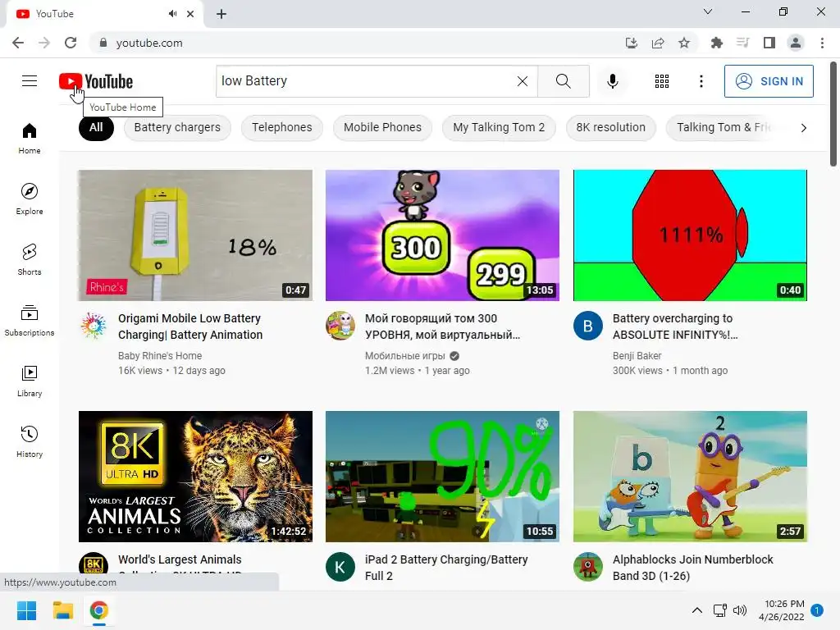
Task: Click the magnifier search button
Action: (x=563, y=81)
